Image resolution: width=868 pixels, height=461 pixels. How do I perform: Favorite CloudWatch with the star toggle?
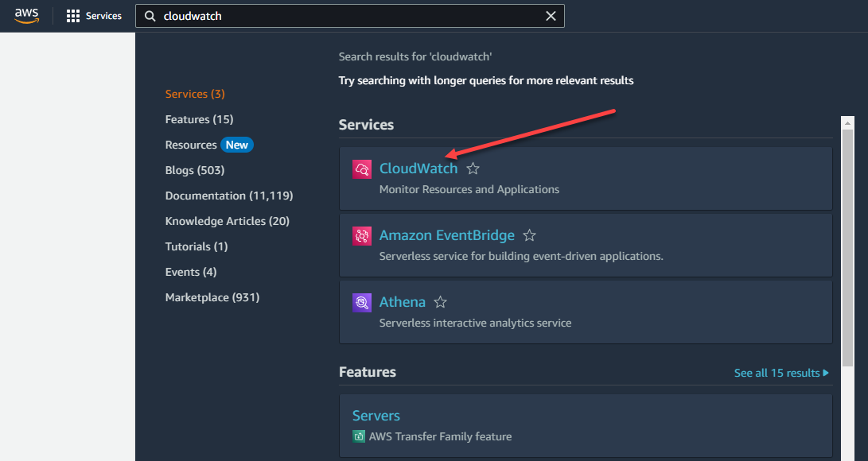(473, 169)
